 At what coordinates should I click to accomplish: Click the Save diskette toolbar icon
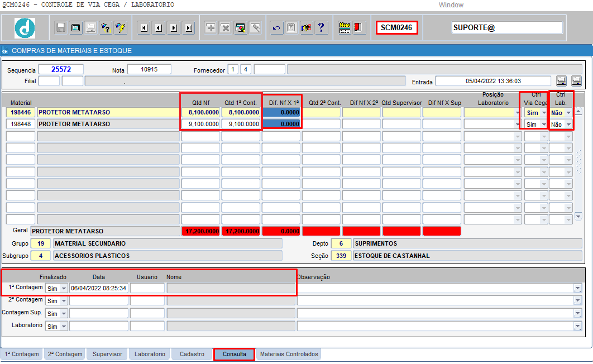pyautogui.click(x=60, y=27)
